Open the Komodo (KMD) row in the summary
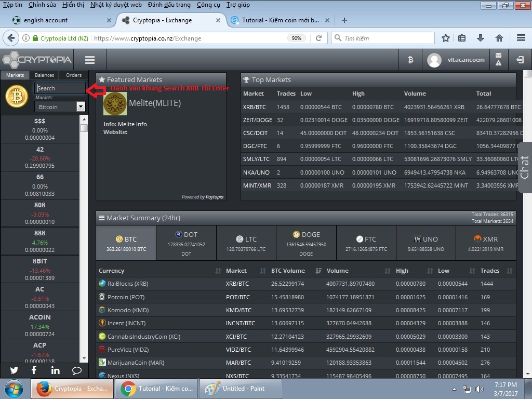 [305, 310]
